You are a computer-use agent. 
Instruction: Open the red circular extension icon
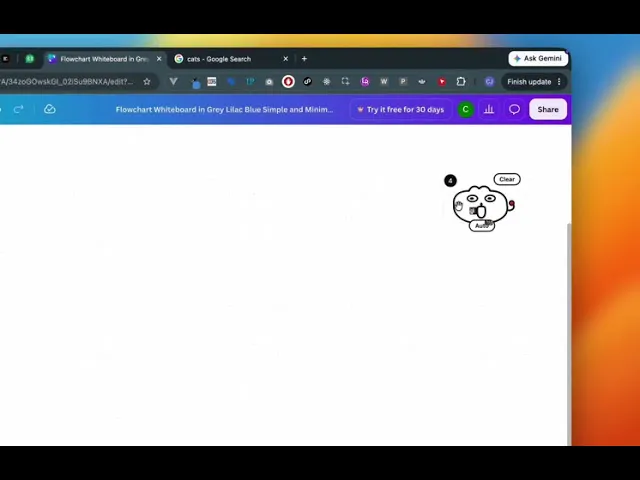click(x=288, y=82)
